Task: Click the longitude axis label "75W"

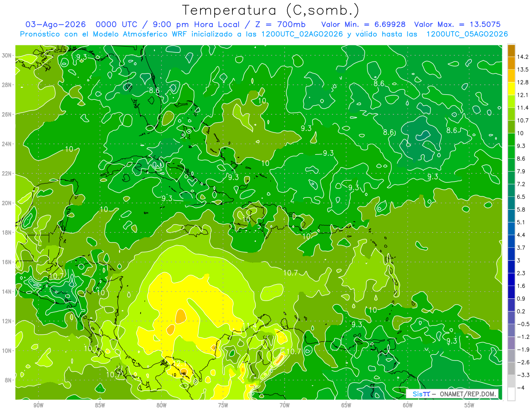Action: (x=223, y=405)
